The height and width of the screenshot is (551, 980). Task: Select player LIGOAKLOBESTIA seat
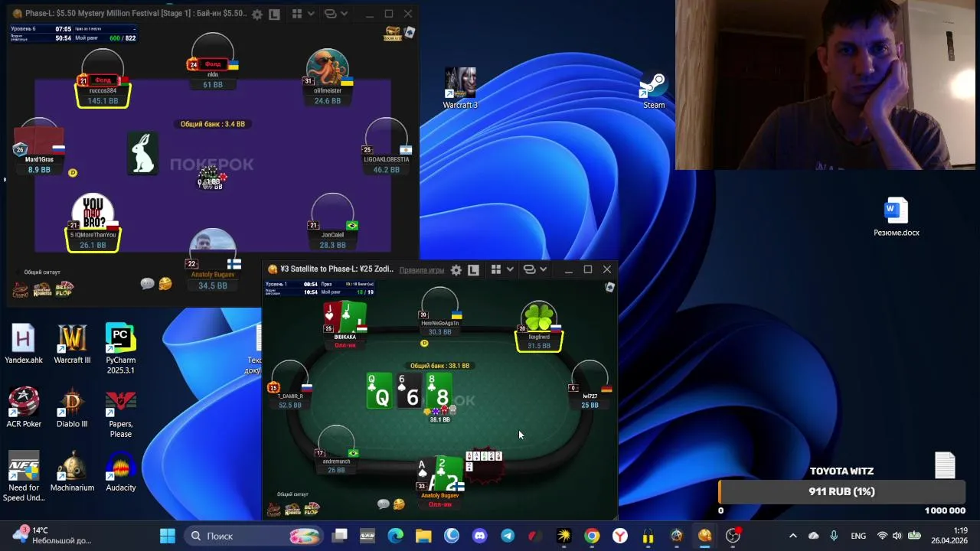coord(386,147)
